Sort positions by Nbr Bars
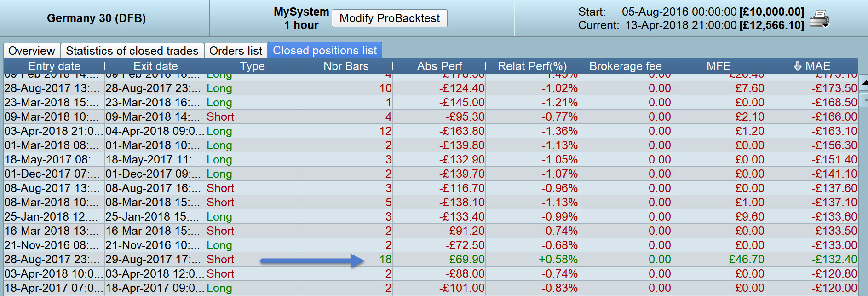The width and height of the screenshot is (868, 296). click(x=346, y=66)
